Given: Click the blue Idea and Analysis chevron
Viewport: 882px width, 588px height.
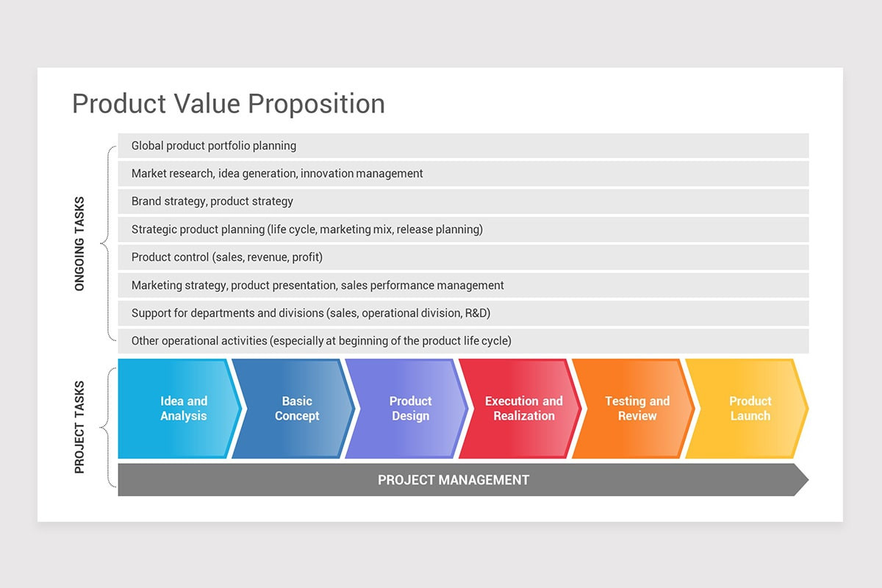Looking at the screenshot, I should (x=179, y=409).
